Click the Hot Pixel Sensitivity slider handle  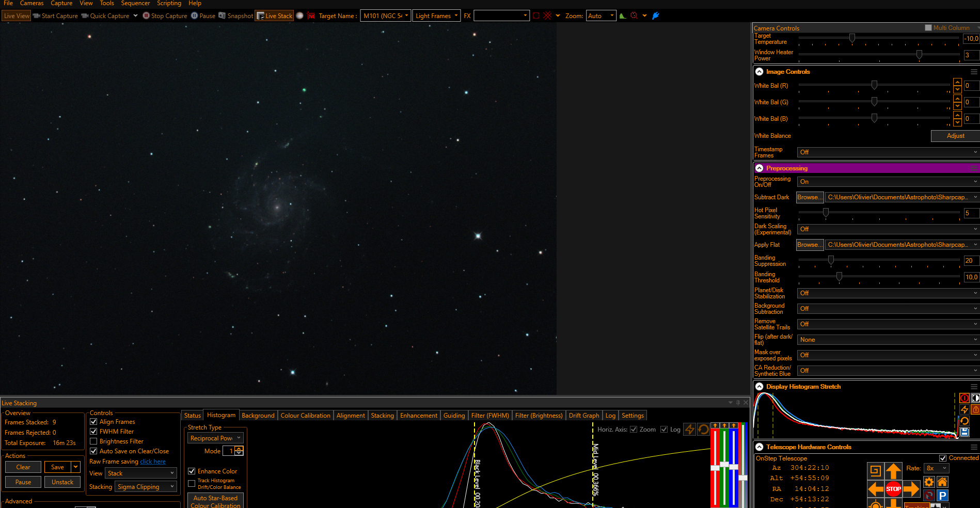click(826, 213)
